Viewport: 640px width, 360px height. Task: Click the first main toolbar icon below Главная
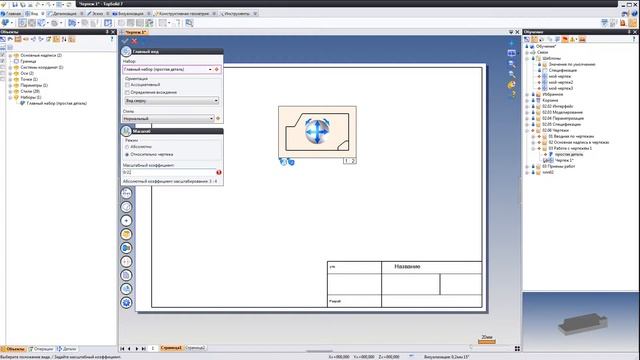click(x=6, y=23)
